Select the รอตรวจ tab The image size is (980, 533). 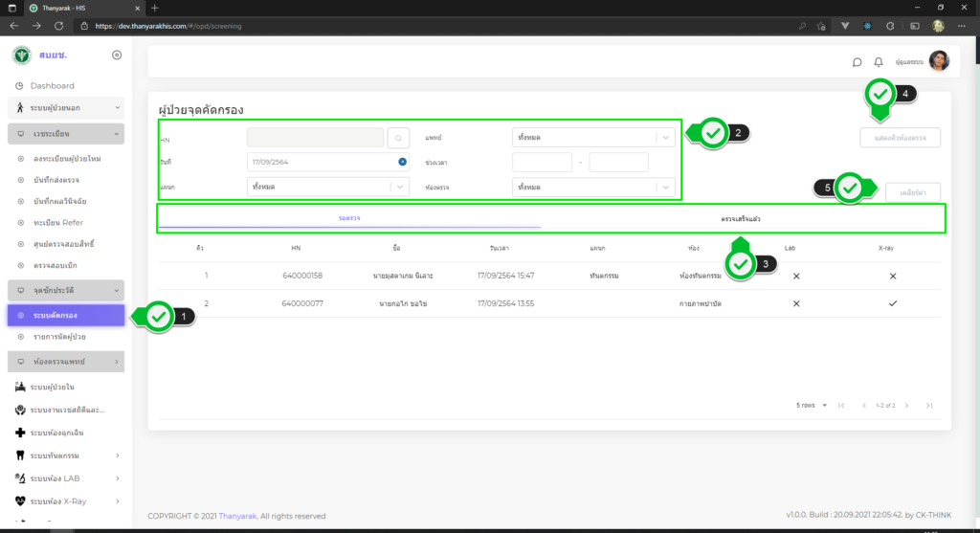(349, 219)
